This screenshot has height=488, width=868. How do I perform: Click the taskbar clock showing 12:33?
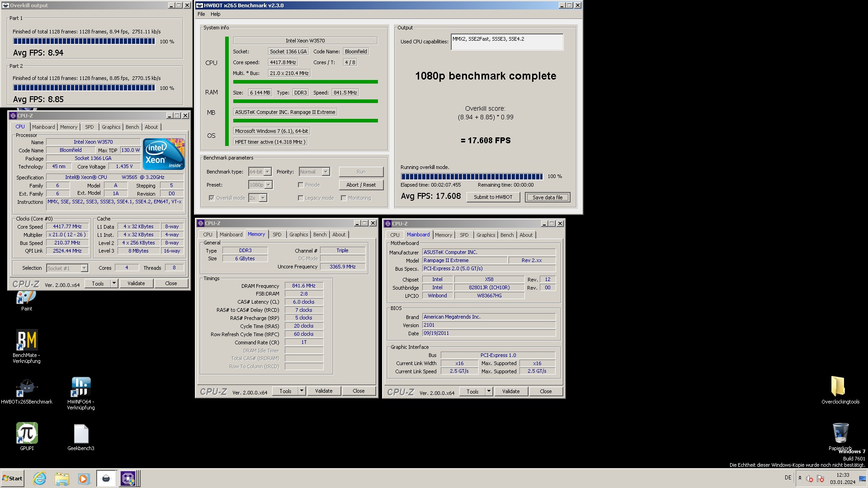click(x=843, y=479)
